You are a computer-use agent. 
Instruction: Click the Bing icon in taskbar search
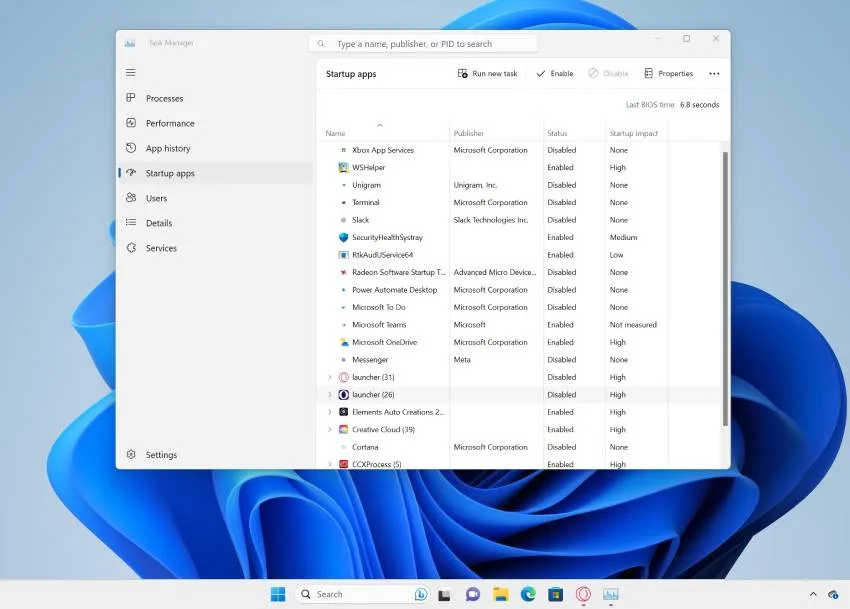click(421, 594)
